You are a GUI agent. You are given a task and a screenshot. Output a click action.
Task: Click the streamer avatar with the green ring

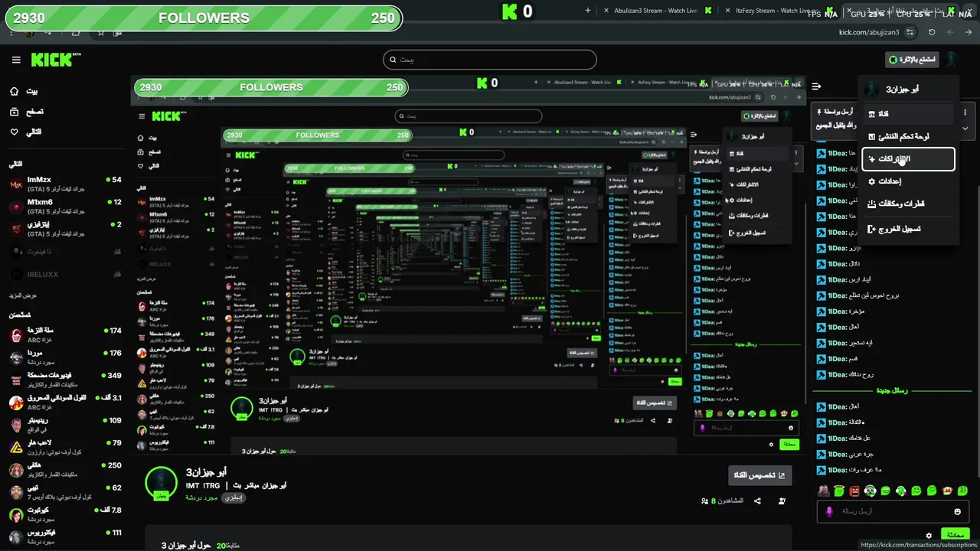[x=161, y=483]
